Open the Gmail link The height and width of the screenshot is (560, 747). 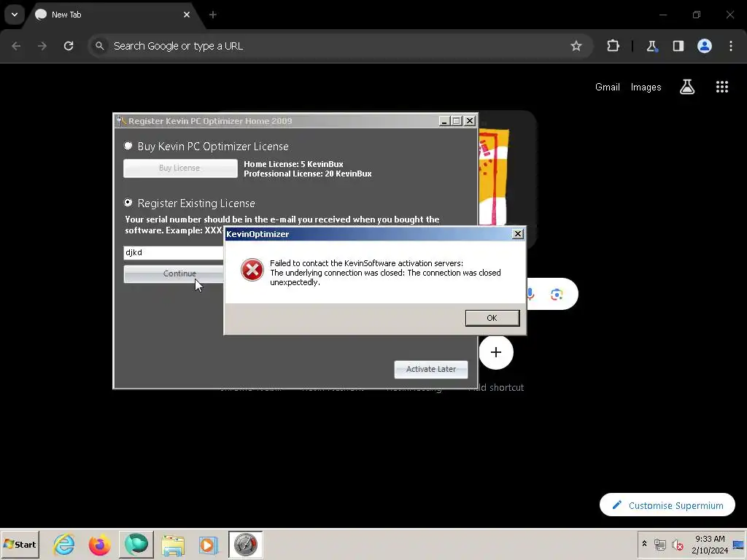click(608, 87)
